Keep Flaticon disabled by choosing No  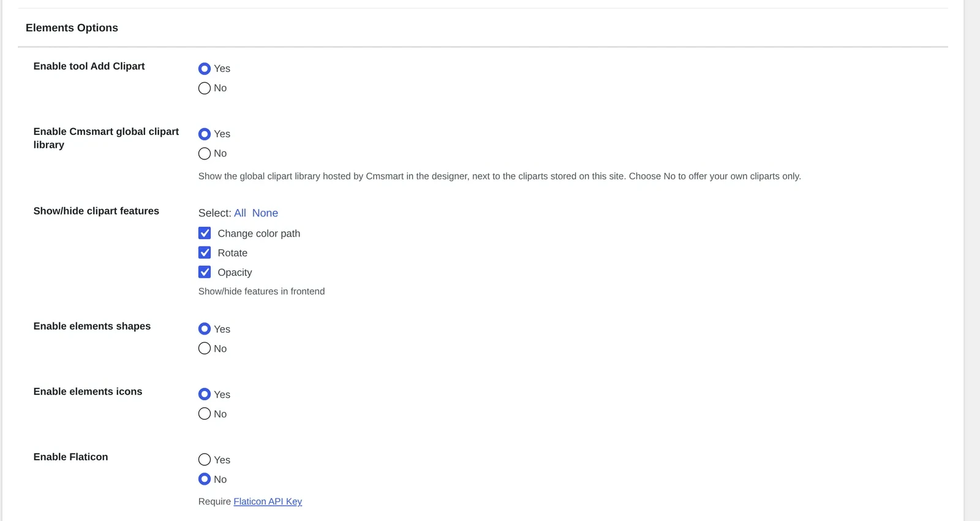pyautogui.click(x=205, y=479)
